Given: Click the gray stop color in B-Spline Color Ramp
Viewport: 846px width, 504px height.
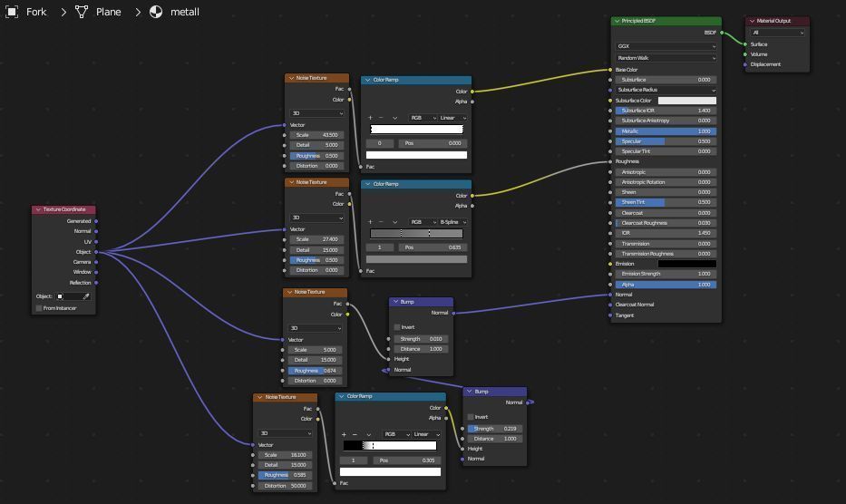Looking at the screenshot, I should tap(416, 259).
